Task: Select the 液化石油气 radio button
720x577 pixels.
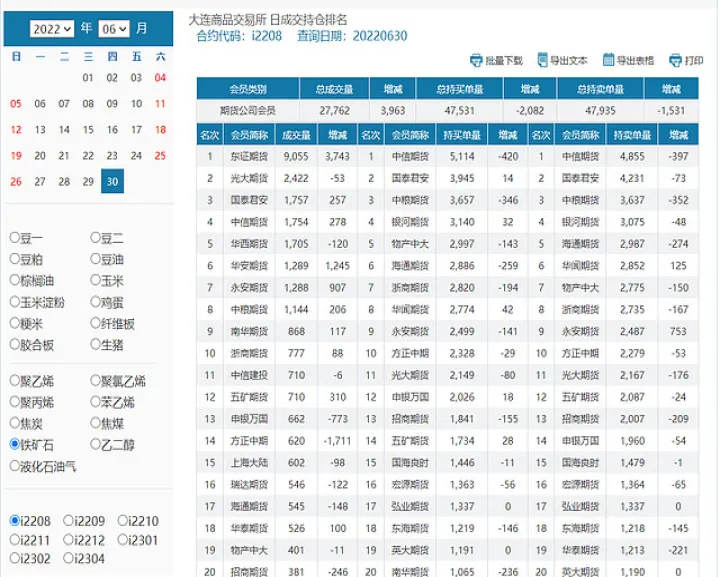Action: click(15, 466)
